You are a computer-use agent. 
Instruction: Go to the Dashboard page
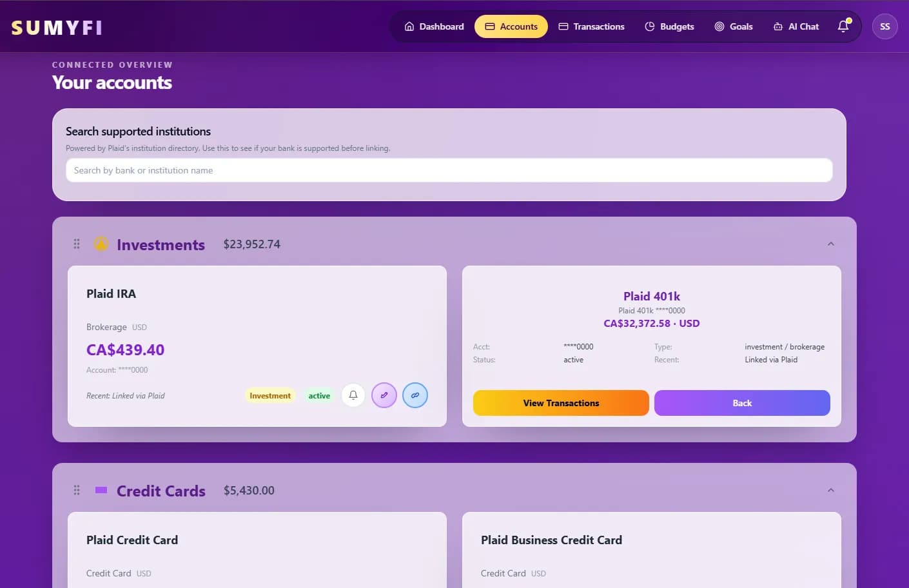tap(435, 26)
